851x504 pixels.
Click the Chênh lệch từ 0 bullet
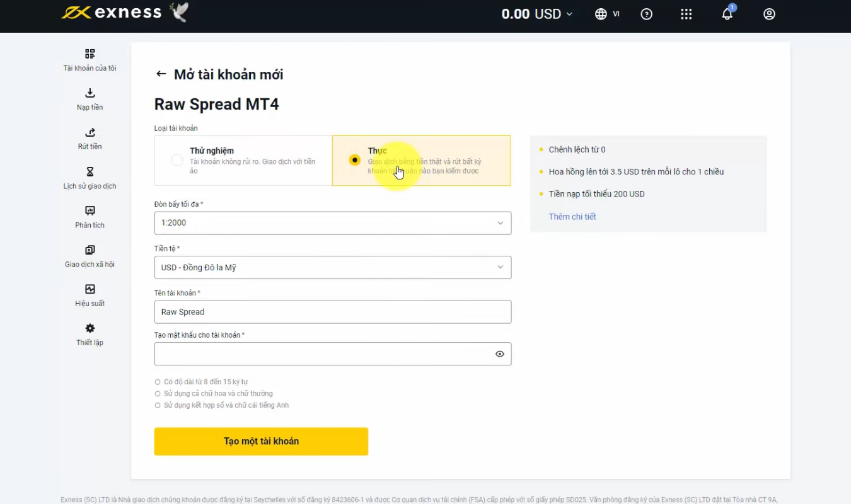tap(577, 149)
